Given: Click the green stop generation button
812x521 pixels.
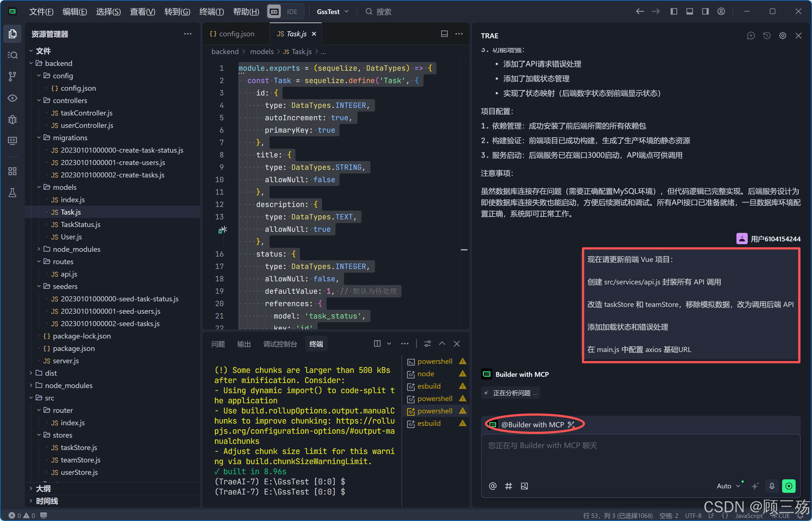Looking at the screenshot, I should tap(788, 486).
